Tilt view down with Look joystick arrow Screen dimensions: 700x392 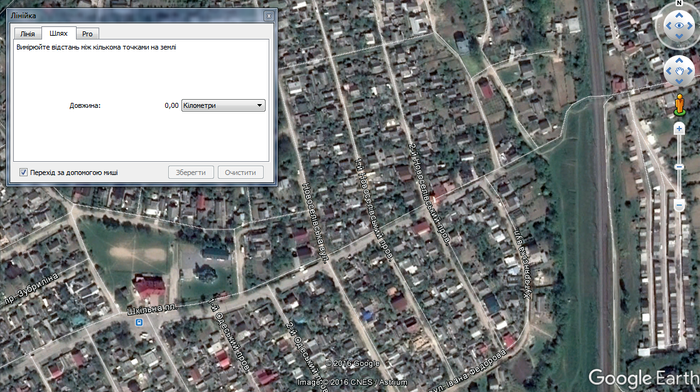point(679,36)
